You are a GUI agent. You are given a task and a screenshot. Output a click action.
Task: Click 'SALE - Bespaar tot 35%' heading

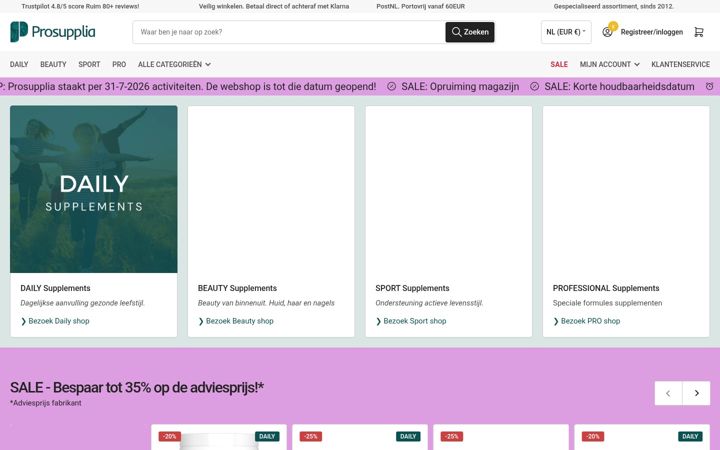coord(137,388)
